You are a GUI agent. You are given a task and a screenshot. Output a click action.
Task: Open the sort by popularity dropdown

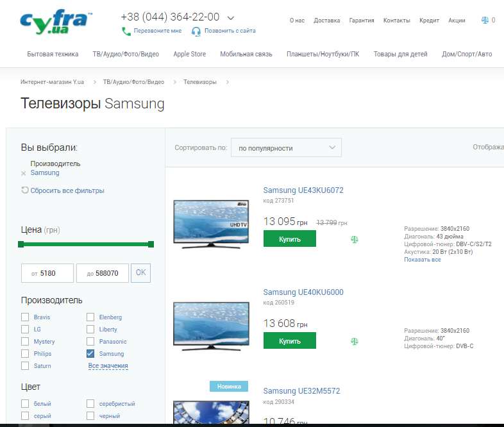coord(286,148)
